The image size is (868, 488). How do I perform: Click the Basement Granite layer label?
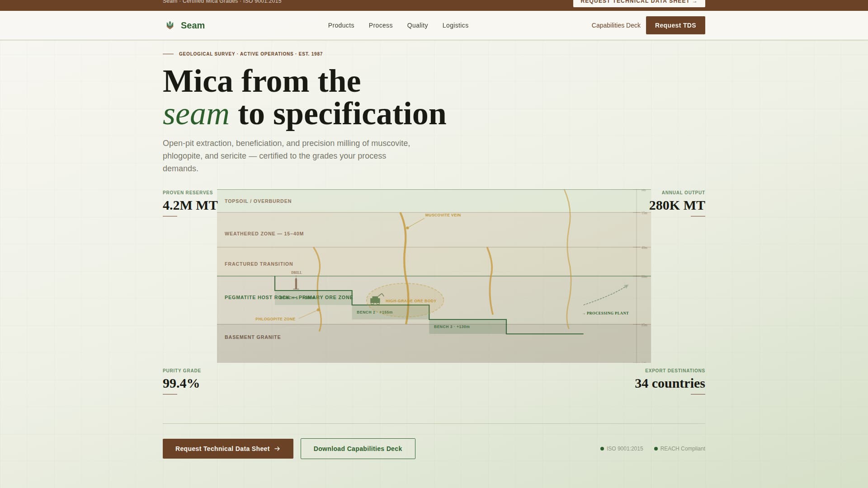click(x=252, y=337)
